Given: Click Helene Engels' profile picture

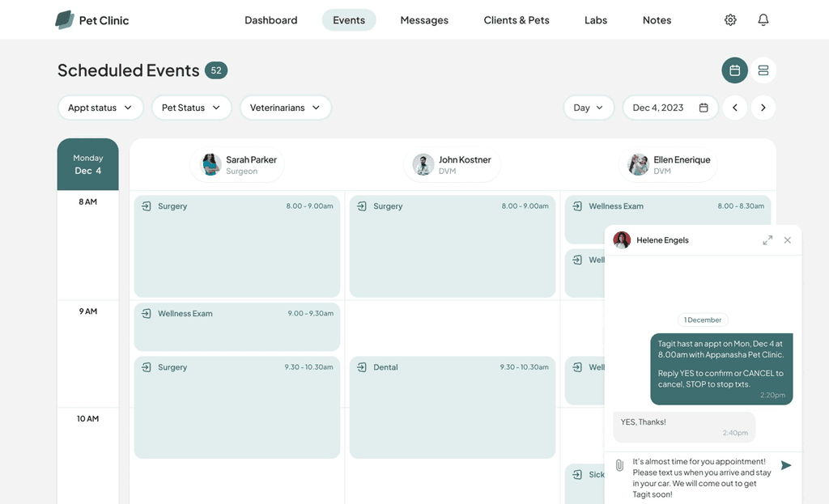Looking at the screenshot, I should point(622,240).
